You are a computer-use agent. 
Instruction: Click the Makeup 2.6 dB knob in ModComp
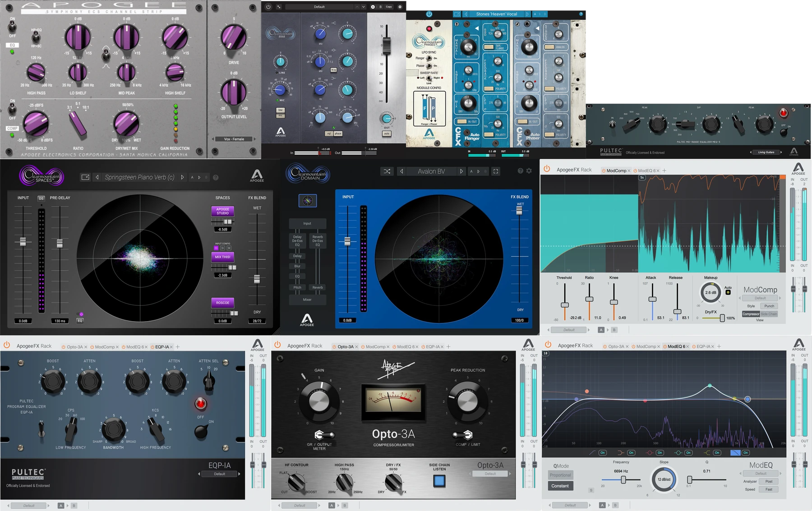pyautogui.click(x=710, y=292)
